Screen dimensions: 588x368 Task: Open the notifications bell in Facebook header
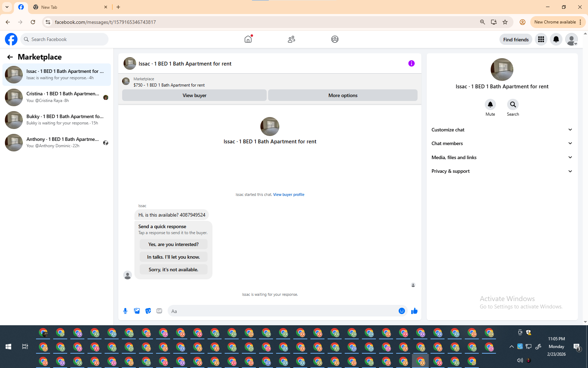click(x=556, y=39)
